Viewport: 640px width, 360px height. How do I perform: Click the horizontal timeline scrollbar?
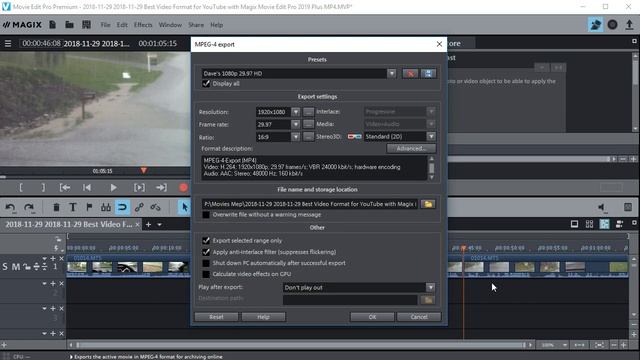[300, 345]
